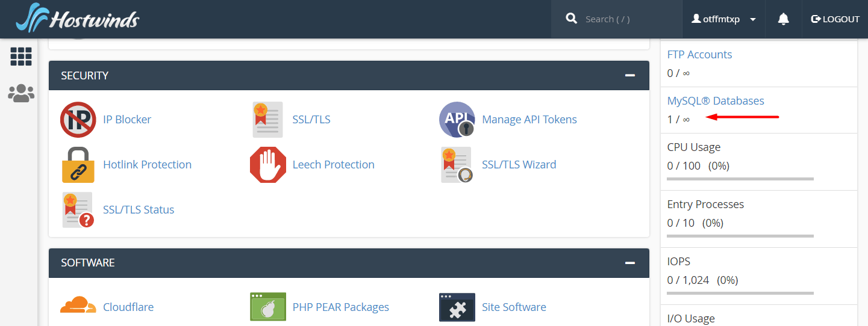This screenshot has width=868, height=326.
Task: Open the SSL/TLS certificate icon
Action: tap(267, 120)
